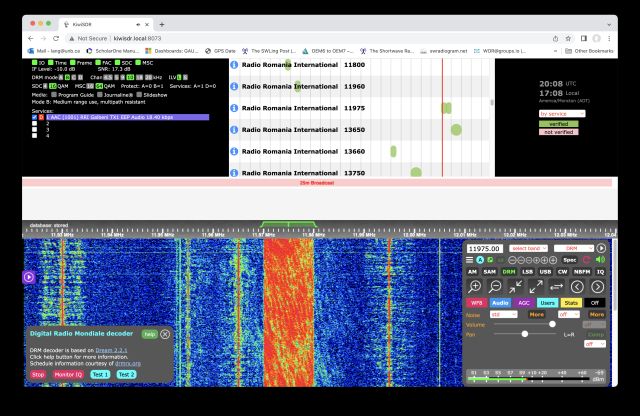Image resolution: width=640 pixels, height=416 pixels.
Task: Open the Noise std dropdown
Action: click(504, 314)
